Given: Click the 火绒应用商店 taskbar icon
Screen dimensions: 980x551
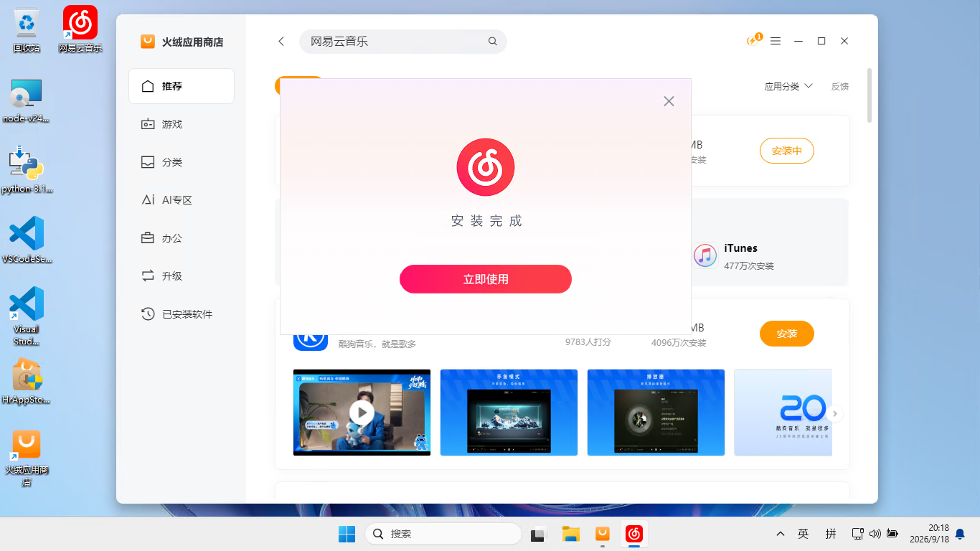Looking at the screenshot, I should click(x=603, y=534).
